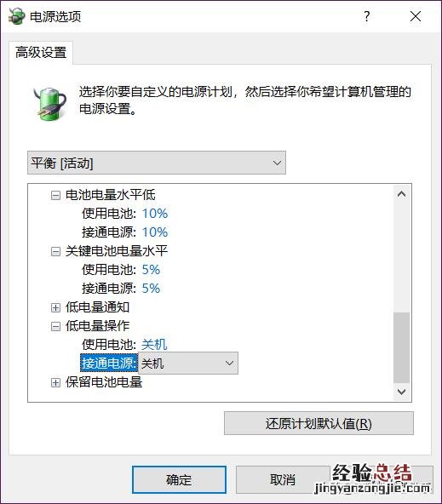Screen dimensions: 442x504
Task: Click the 5% value for 接通电源 critical level
Action: pos(151,289)
